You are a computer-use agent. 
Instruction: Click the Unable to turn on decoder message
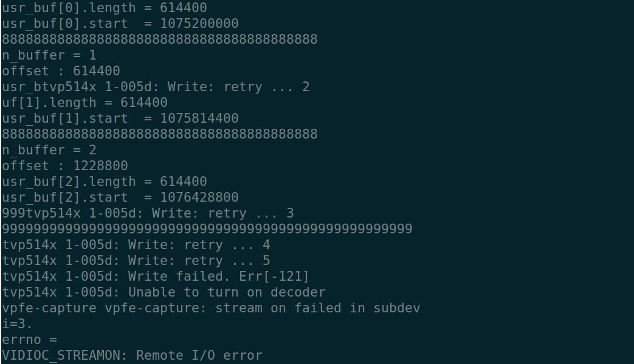(x=164, y=292)
